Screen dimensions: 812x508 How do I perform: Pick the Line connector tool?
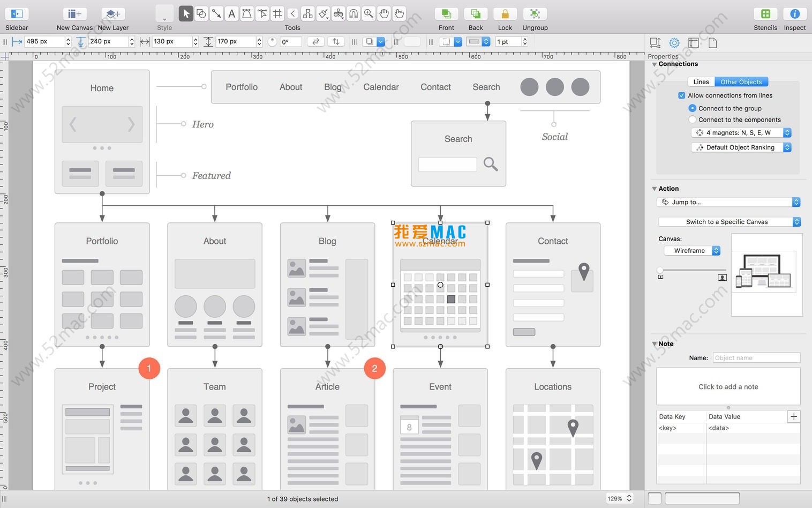216,14
